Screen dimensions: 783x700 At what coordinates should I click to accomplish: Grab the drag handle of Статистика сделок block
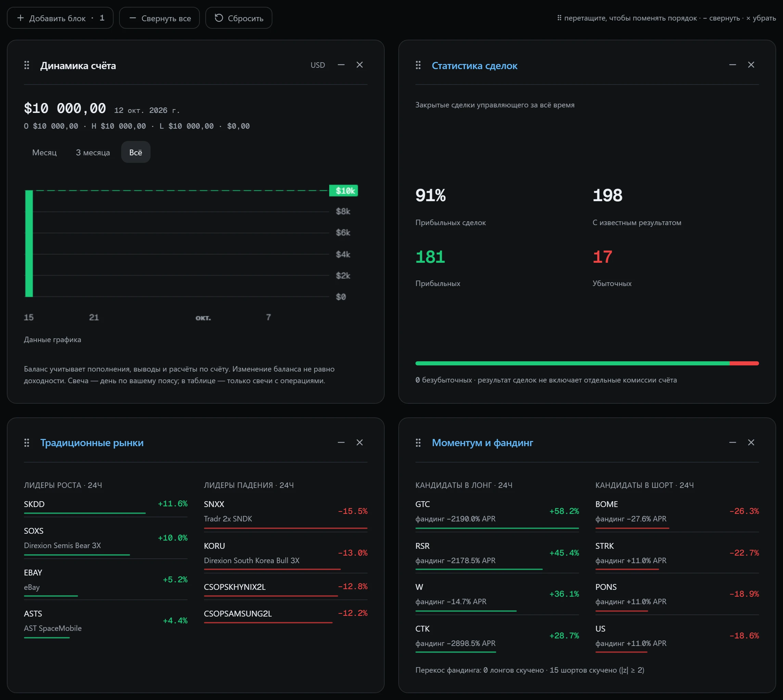tap(418, 65)
